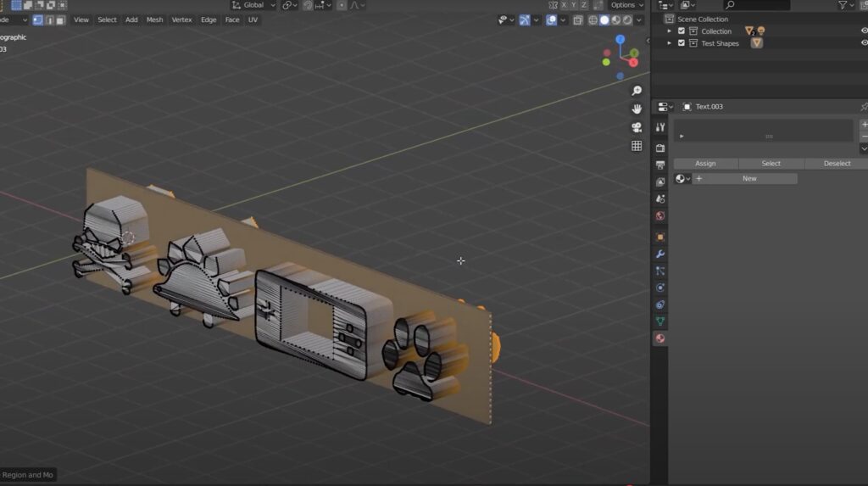Expand the Collection tree row

point(670,31)
